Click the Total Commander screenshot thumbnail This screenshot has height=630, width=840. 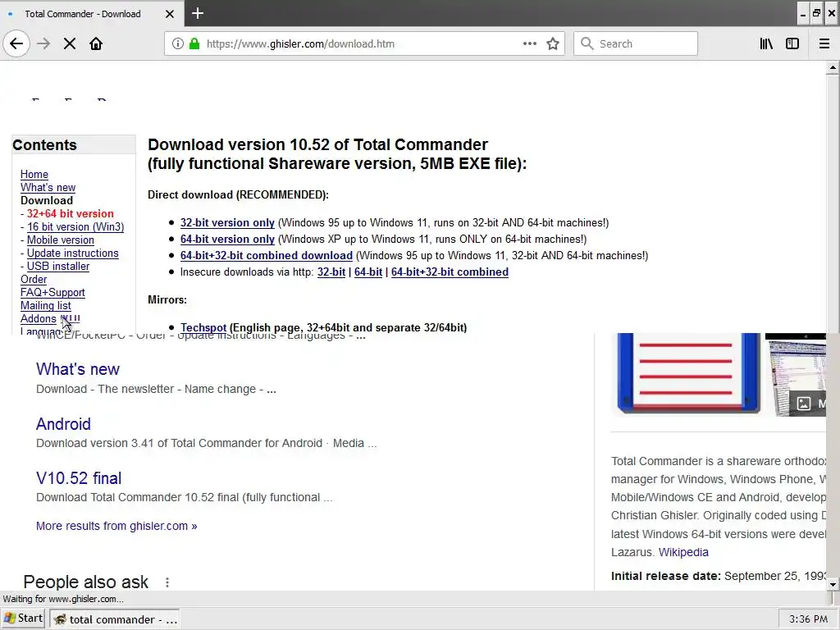pos(796,374)
